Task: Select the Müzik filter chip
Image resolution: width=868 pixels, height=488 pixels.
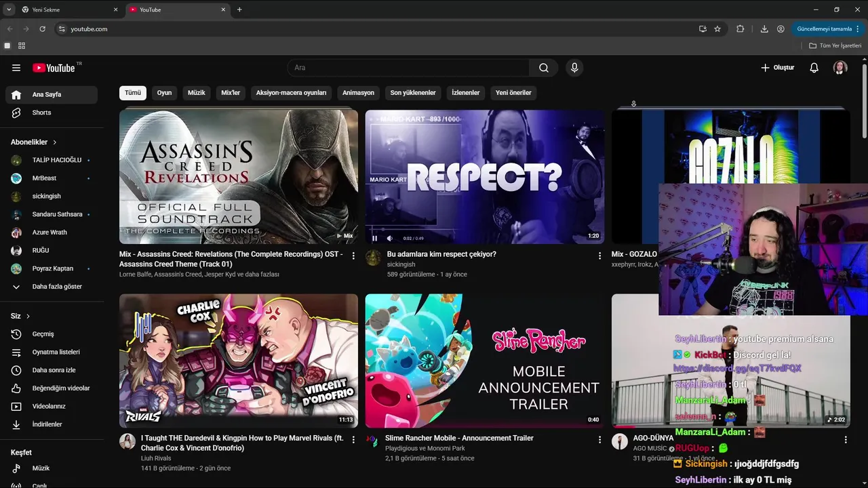Action: coord(197,93)
